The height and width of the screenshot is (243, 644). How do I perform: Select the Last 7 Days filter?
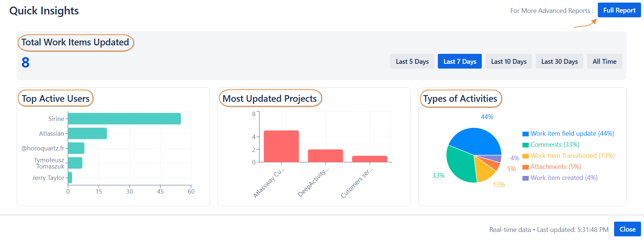point(460,62)
